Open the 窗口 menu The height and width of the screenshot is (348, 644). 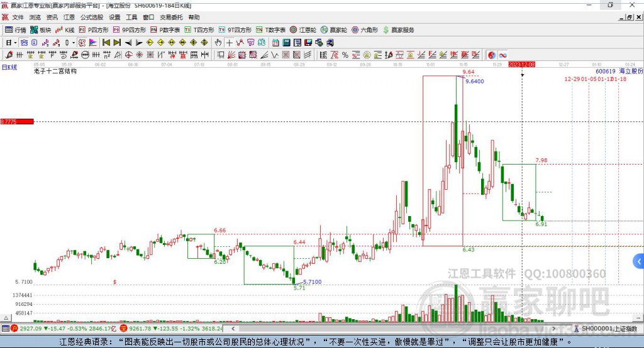click(x=148, y=17)
